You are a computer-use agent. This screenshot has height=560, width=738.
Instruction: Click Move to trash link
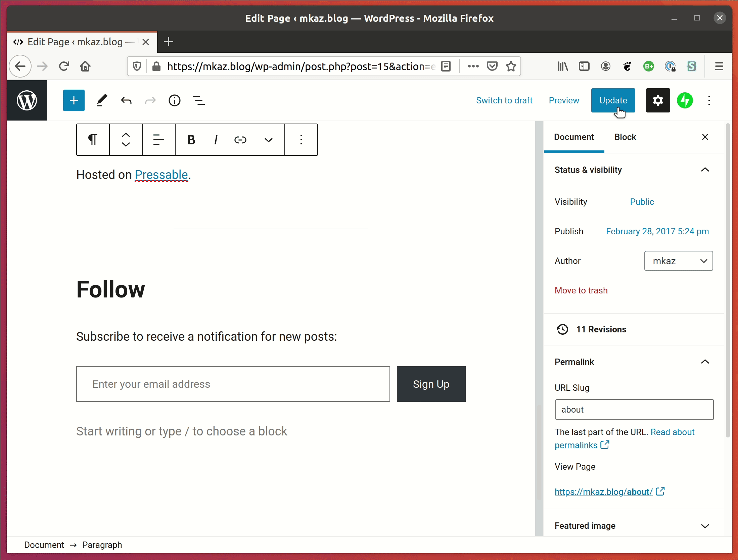[x=581, y=290]
